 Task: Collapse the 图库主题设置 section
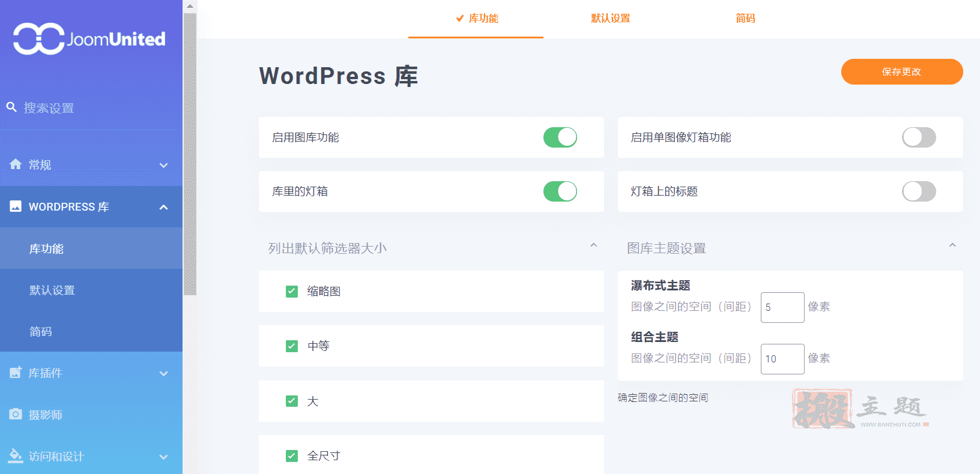(x=952, y=245)
